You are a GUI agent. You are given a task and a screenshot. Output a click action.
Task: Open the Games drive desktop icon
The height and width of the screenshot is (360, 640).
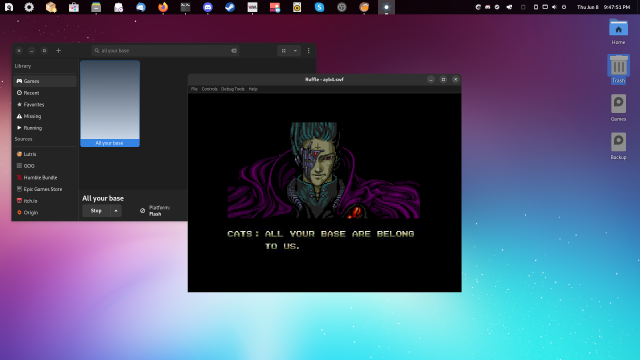tap(618, 108)
